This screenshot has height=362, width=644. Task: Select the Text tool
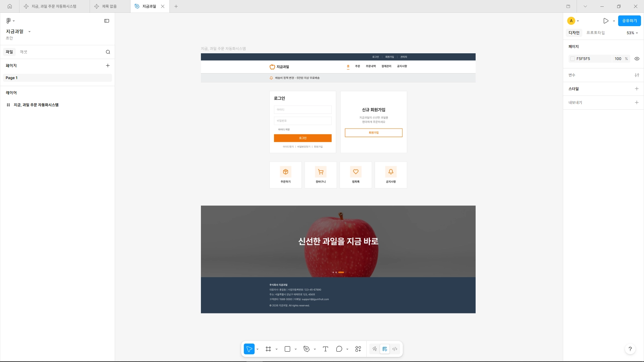coord(325,349)
